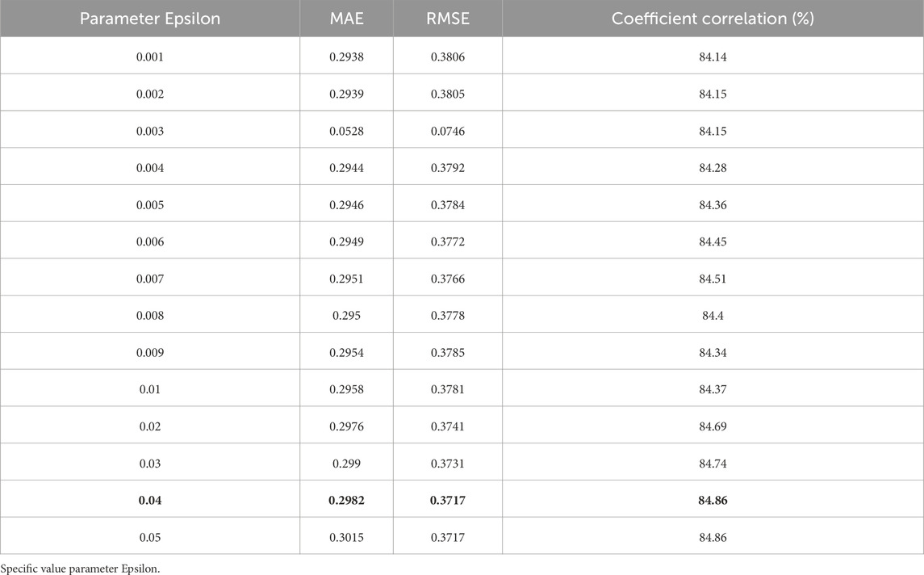Select MAE value 0.3015 in last row
924x575 pixels.
(x=346, y=537)
